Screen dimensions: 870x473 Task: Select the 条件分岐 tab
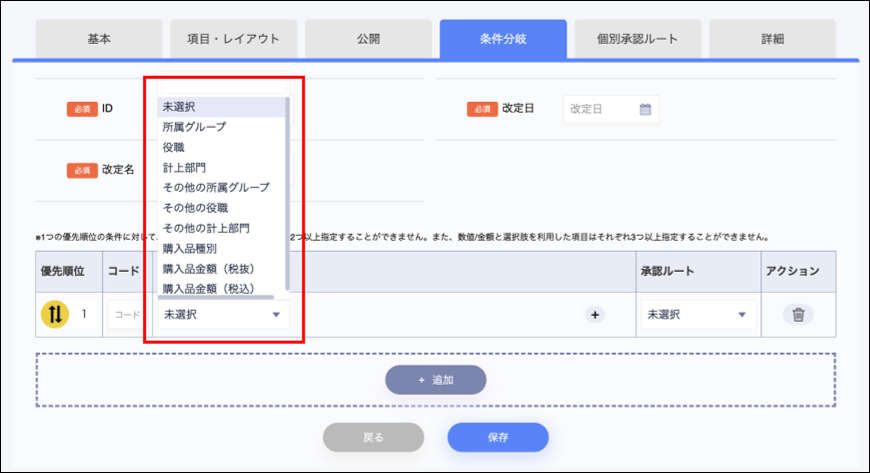(503, 39)
